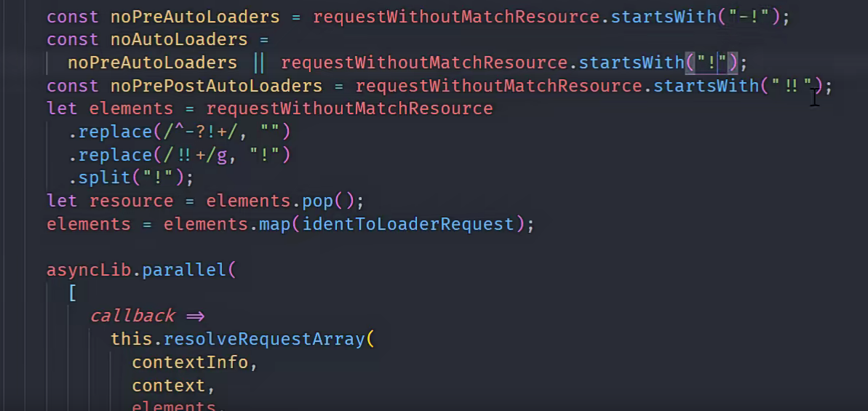Click the italic callback parameter
The width and height of the screenshot is (868, 411).
click(132, 316)
